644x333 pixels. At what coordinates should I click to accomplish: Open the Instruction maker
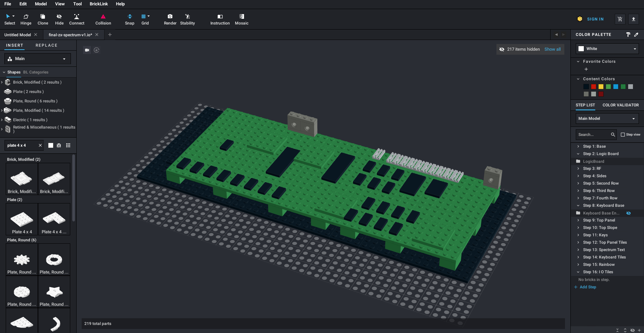(220, 19)
